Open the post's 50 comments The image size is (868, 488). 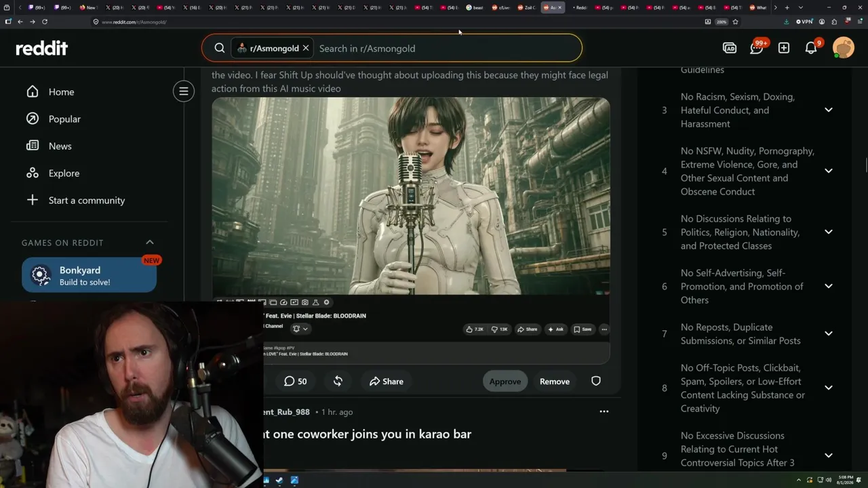[x=296, y=382]
